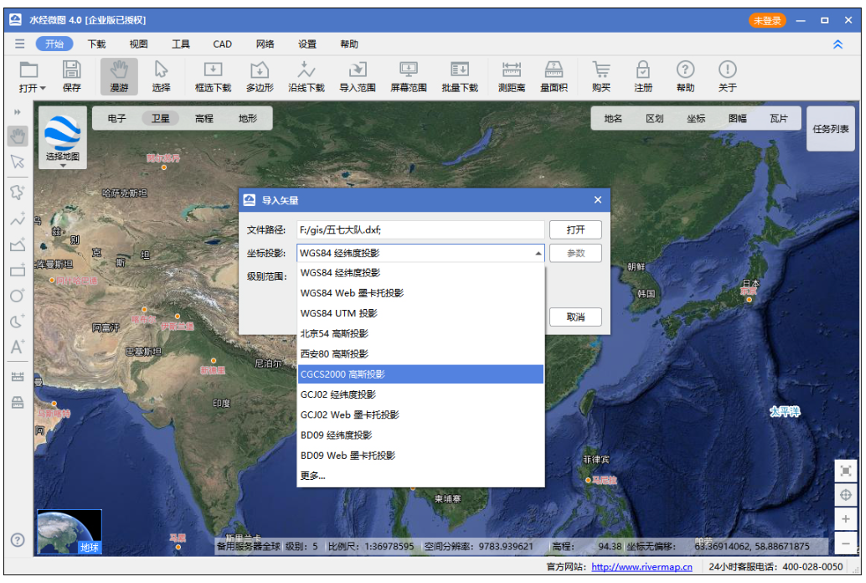Activate the 漫游 pan hand tool
The width and height of the screenshot is (866, 583).
(x=119, y=76)
